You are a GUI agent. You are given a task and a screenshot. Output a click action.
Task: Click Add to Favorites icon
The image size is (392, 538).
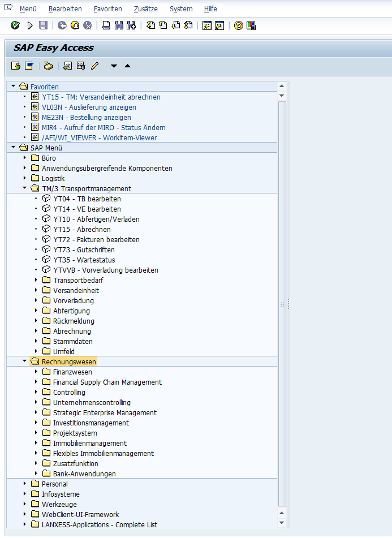pos(67,66)
